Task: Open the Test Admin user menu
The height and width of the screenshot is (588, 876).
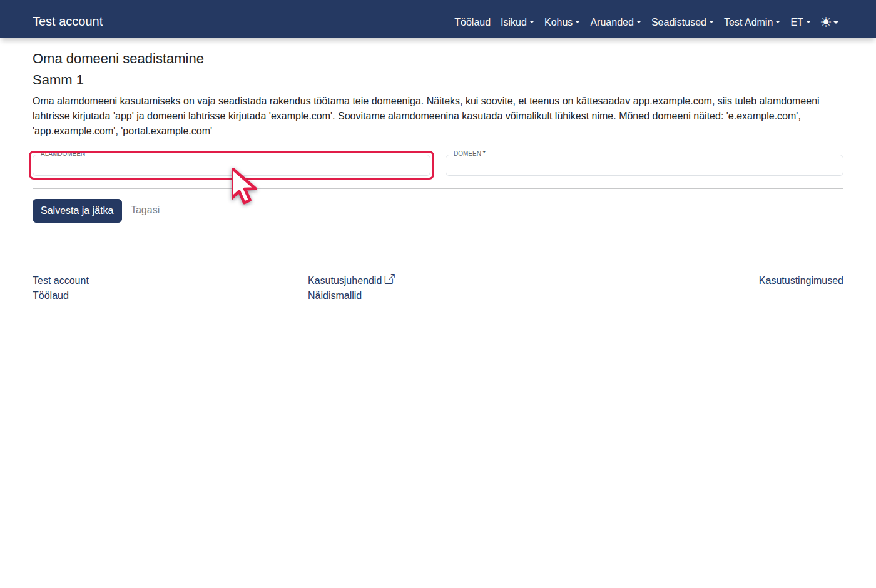Action: 752,22
